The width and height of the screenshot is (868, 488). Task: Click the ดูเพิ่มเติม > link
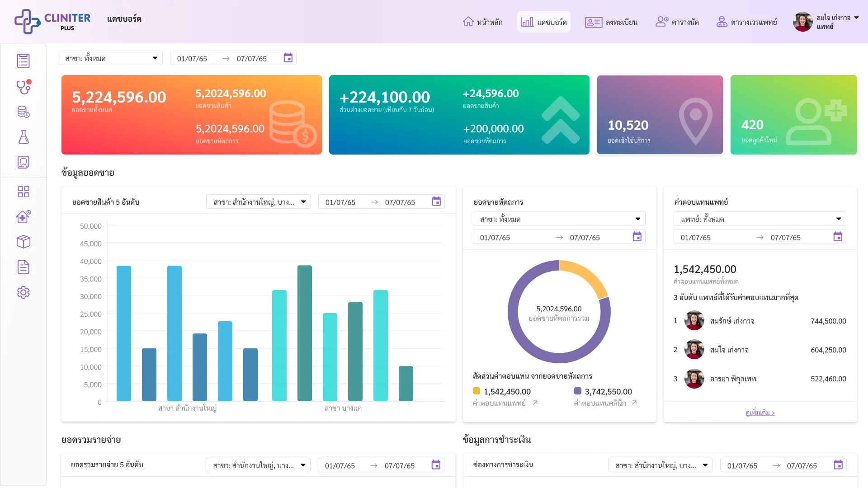coord(760,413)
